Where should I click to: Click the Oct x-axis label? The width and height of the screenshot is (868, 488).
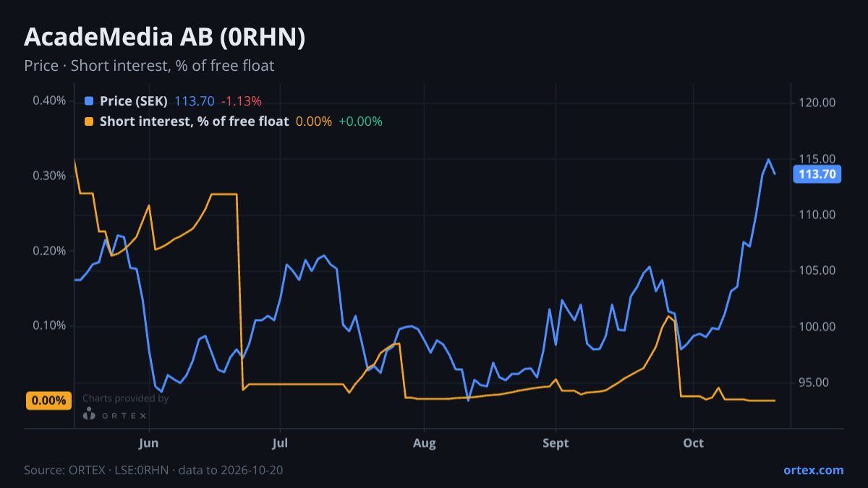tap(694, 443)
